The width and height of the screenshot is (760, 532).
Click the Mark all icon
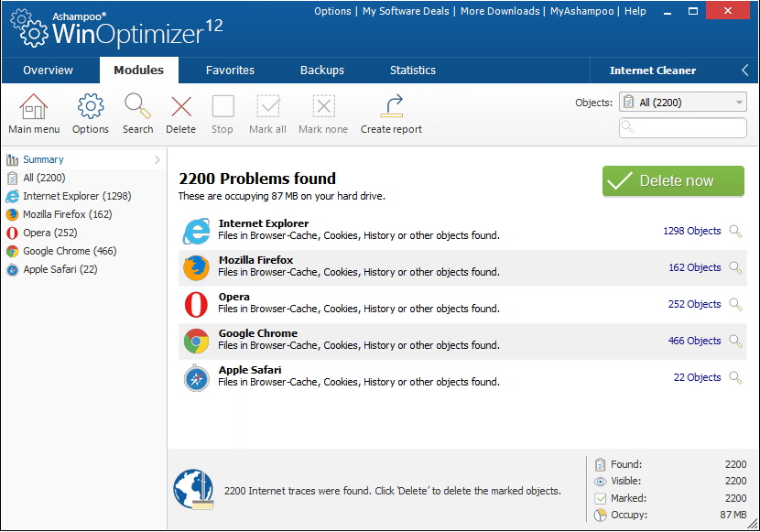click(268, 106)
